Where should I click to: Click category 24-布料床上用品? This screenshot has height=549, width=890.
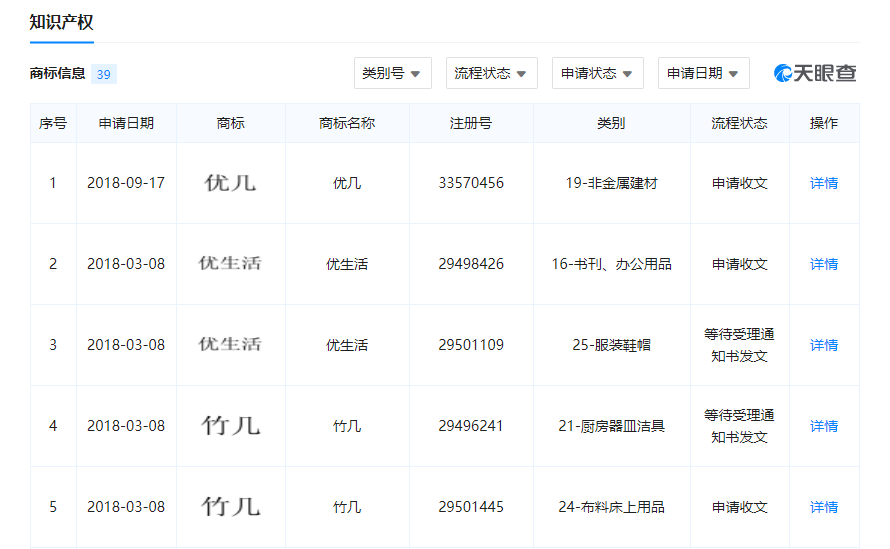611,507
